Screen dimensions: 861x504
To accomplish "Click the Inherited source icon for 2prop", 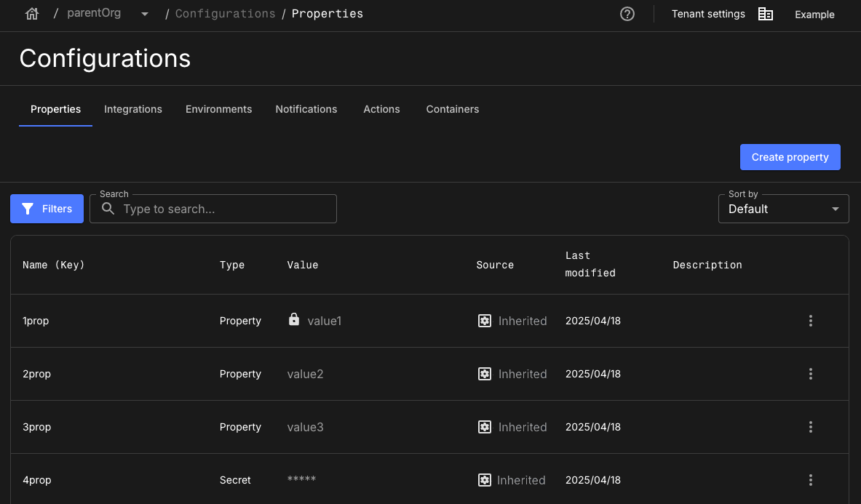I will coord(485,374).
